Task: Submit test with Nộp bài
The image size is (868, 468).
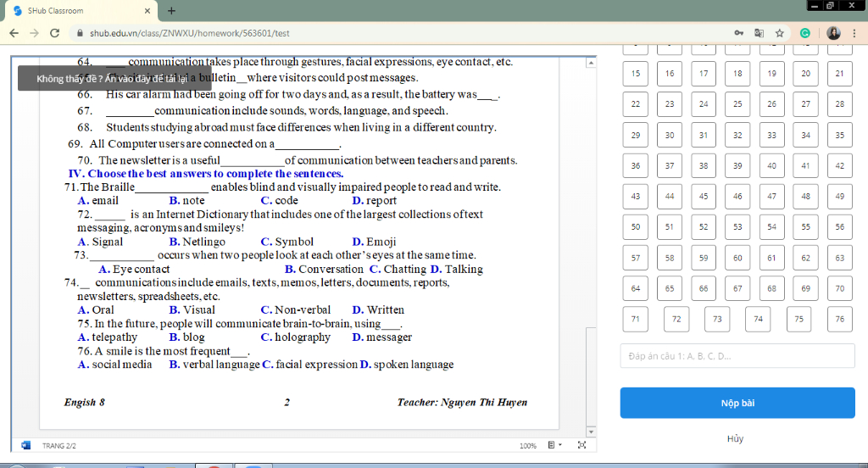Action: point(737,403)
